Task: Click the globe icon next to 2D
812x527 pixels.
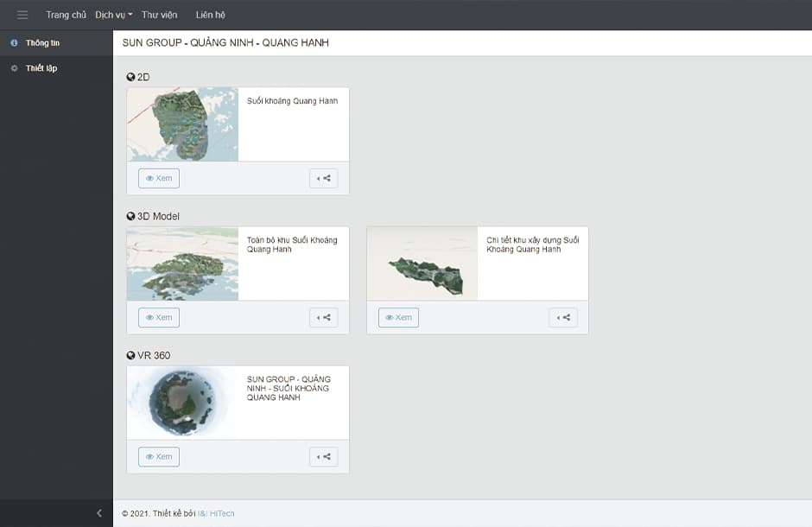Action: pos(130,77)
